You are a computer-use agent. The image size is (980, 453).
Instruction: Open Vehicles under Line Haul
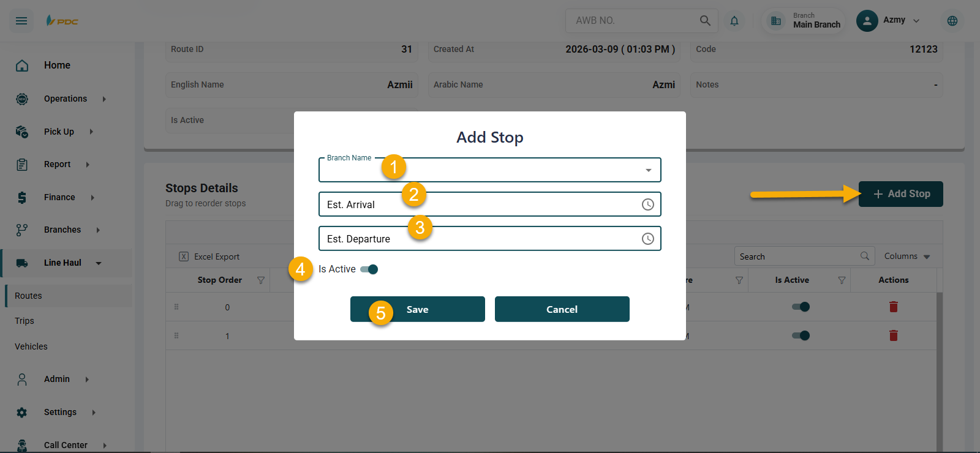pos(31,346)
